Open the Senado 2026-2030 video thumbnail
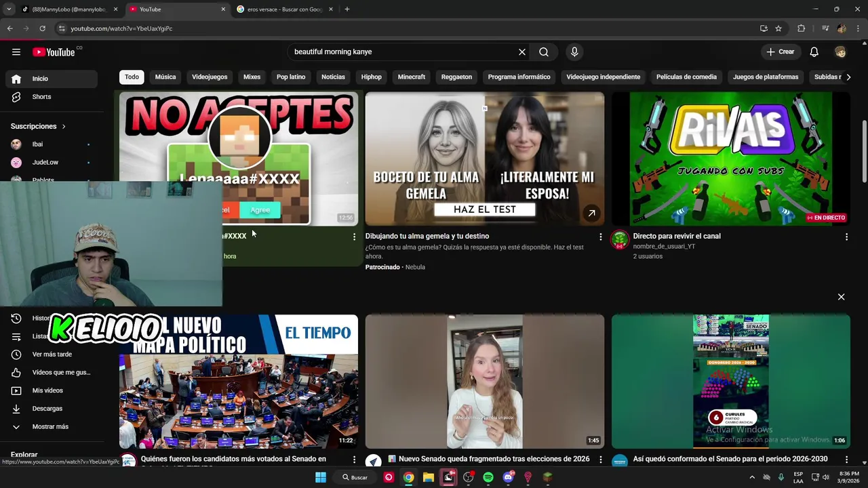 tap(731, 381)
